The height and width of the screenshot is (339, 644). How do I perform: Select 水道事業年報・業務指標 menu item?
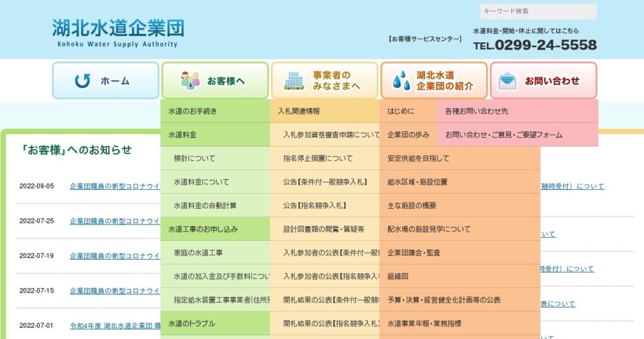[x=460, y=324]
